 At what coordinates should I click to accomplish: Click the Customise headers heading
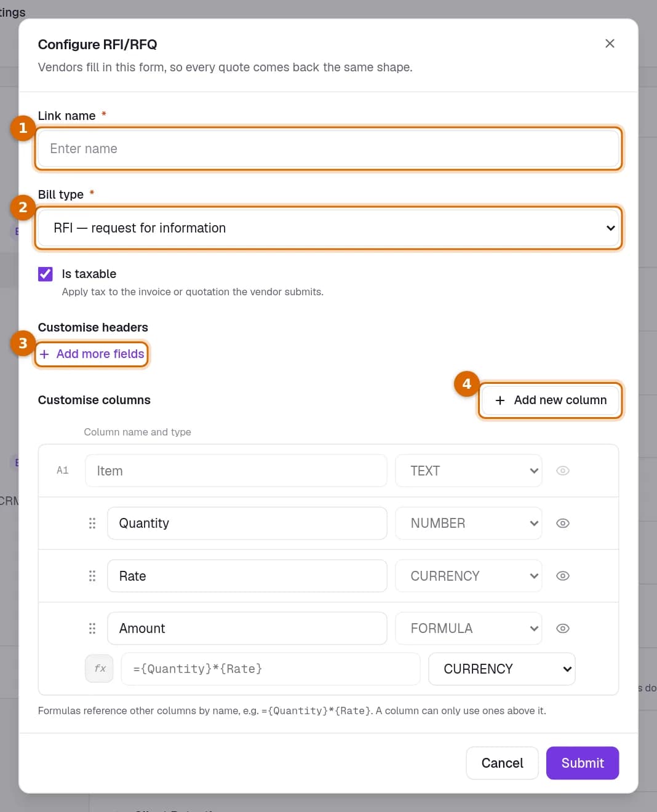coord(93,327)
